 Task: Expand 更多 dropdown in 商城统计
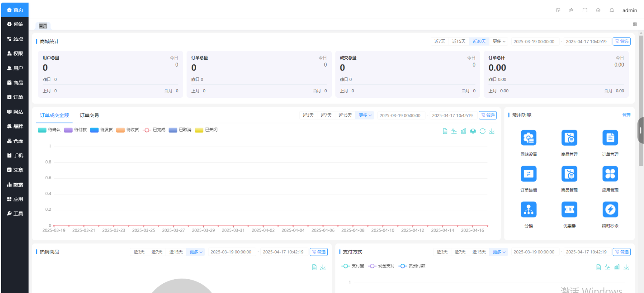coord(499,41)
